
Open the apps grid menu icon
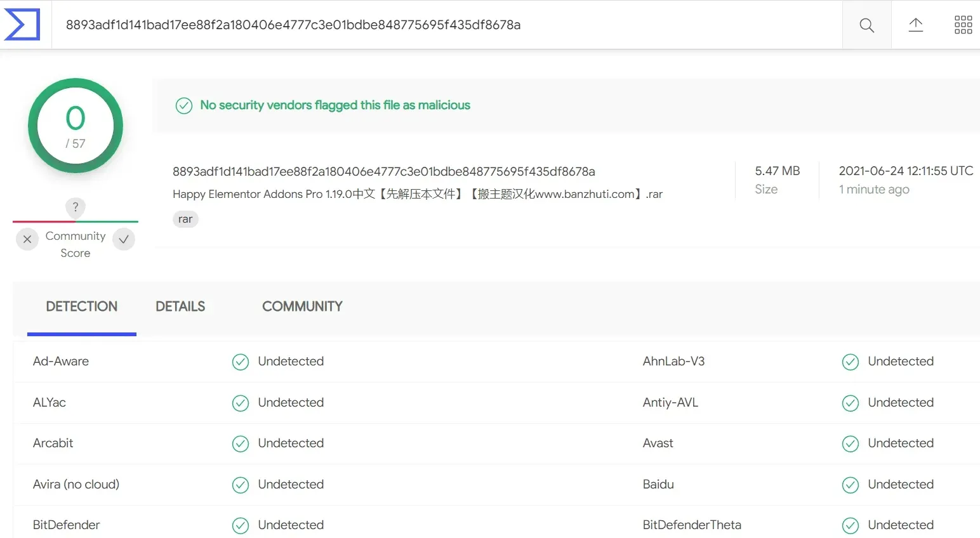point(963,25)
